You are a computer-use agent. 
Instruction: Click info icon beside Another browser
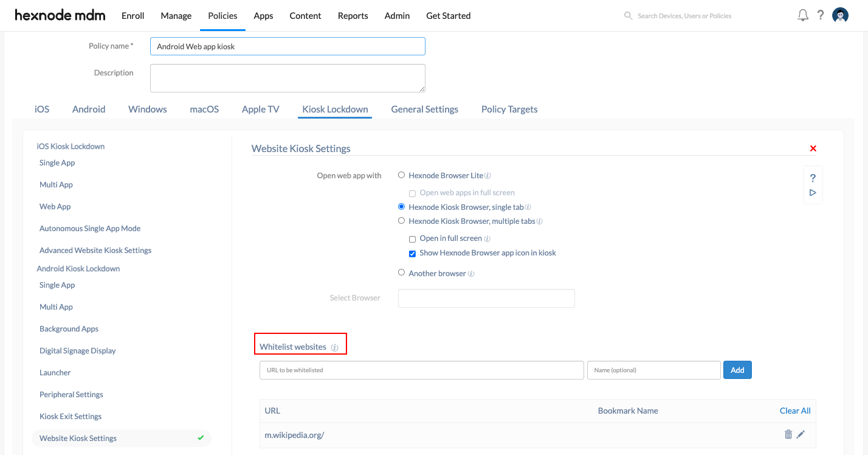(471, 274)
